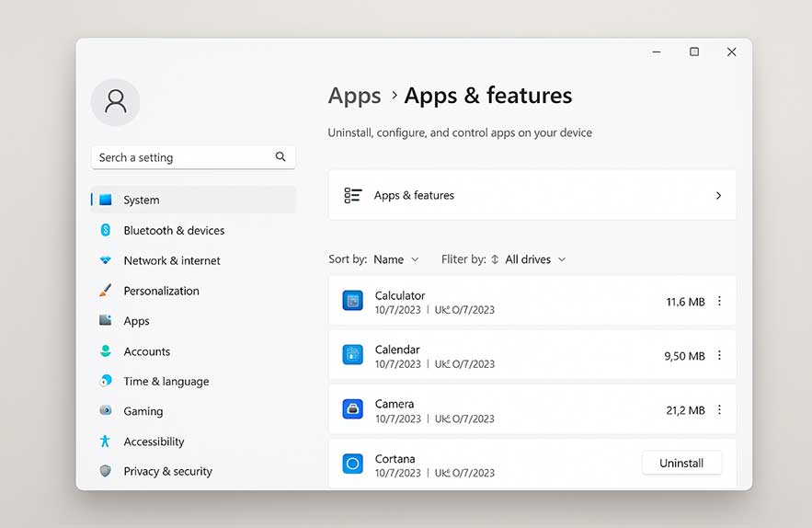Close the Settings window

pyautogui.click(x=731, y=52)
